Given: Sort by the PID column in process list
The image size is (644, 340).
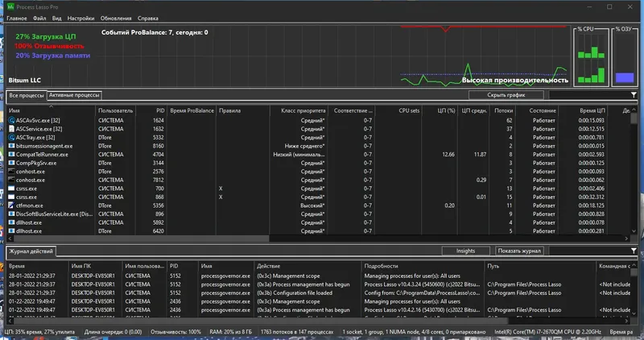Looking at the screenshot, I should click(151, 110).
